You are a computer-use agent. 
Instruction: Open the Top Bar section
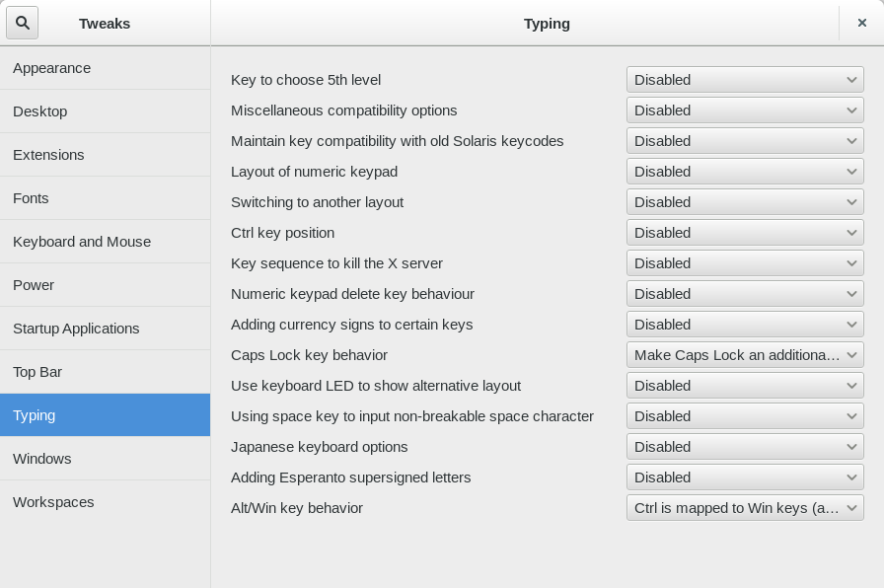click(105, 372)
